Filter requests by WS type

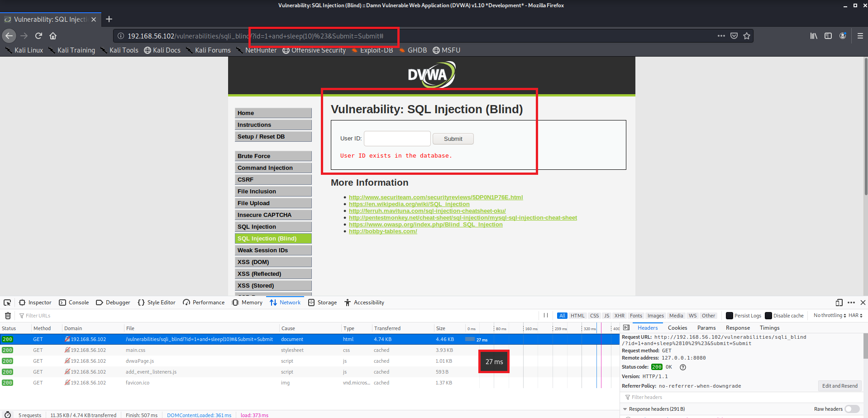point(692,316)
